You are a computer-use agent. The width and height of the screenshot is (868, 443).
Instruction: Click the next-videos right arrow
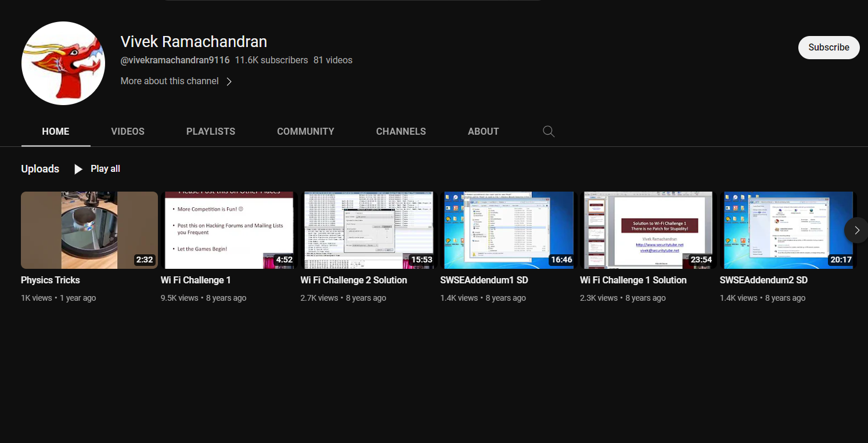856,230
